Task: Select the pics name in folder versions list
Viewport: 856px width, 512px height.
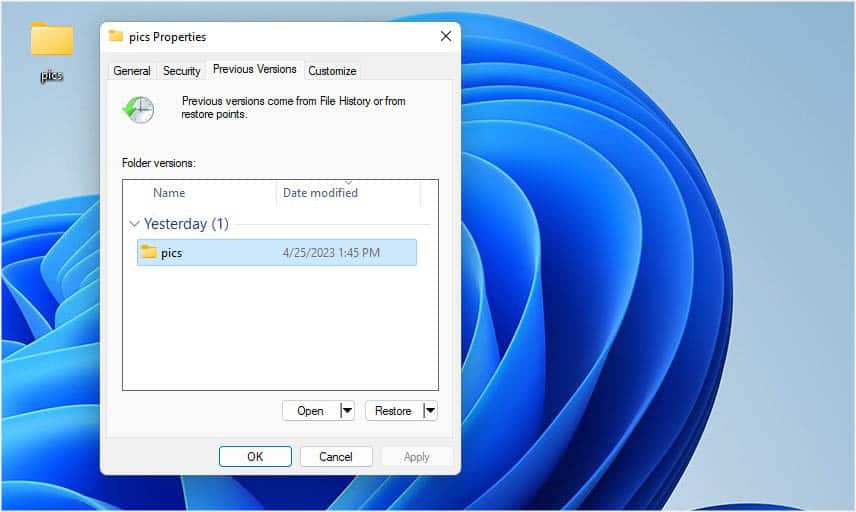Action: (171, 253)
